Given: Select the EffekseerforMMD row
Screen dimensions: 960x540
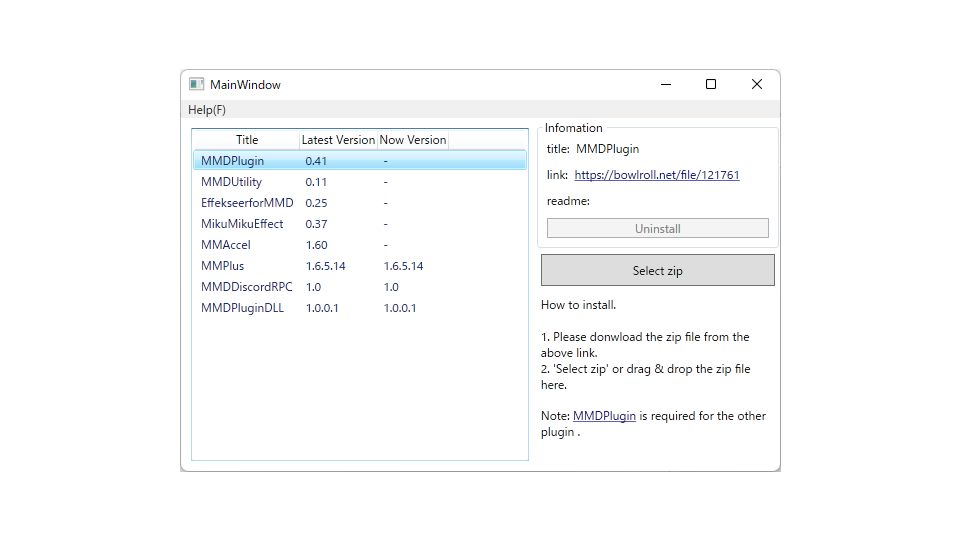Looking at the screenshot, I should 360,203.
